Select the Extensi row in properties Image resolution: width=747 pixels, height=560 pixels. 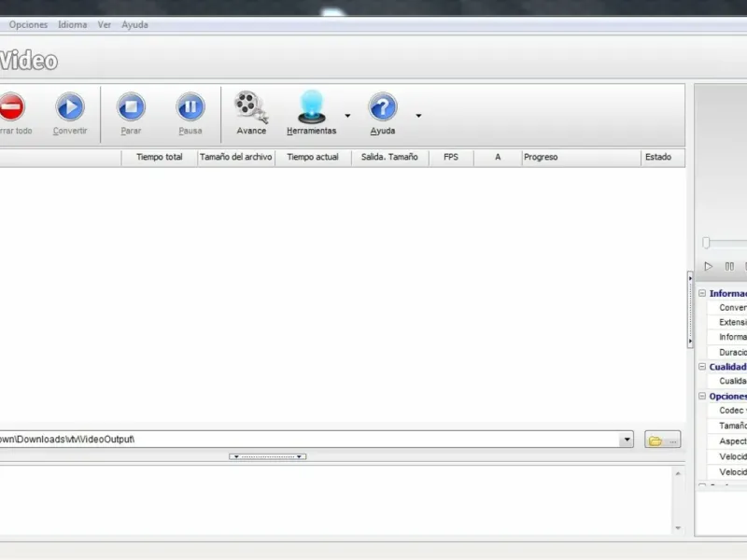pos(727,322)
